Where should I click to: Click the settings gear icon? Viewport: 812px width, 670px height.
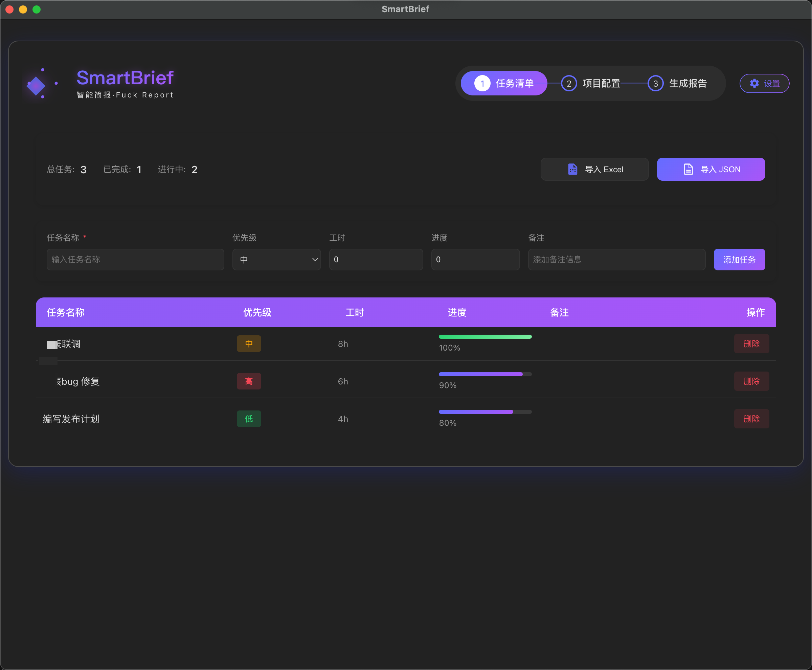pos(754,83)
